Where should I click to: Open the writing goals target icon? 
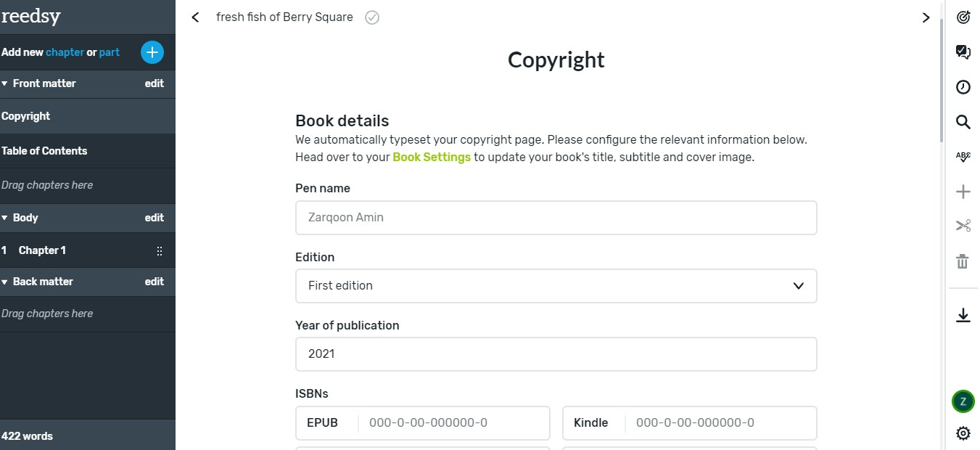tap(963, 17)
